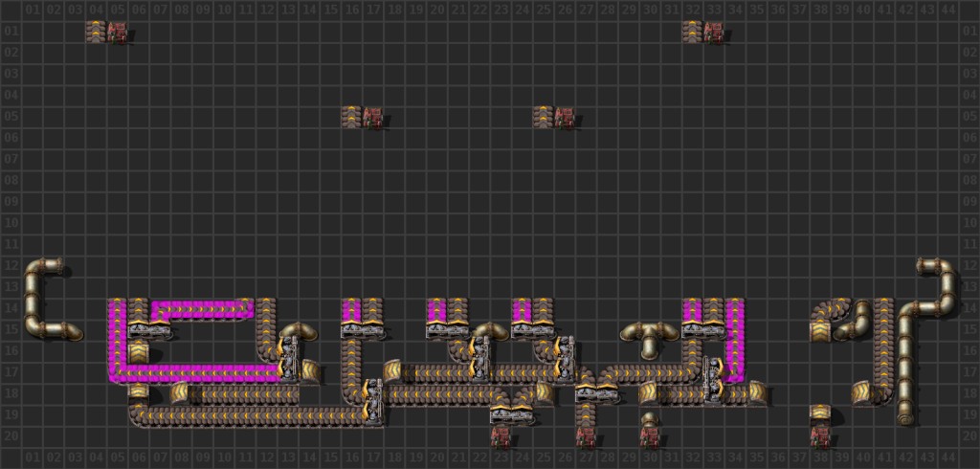The width and height of the screenshot is (980, 469).
Task: Select the red combinator at column 33 row 01
Action: 713,32
